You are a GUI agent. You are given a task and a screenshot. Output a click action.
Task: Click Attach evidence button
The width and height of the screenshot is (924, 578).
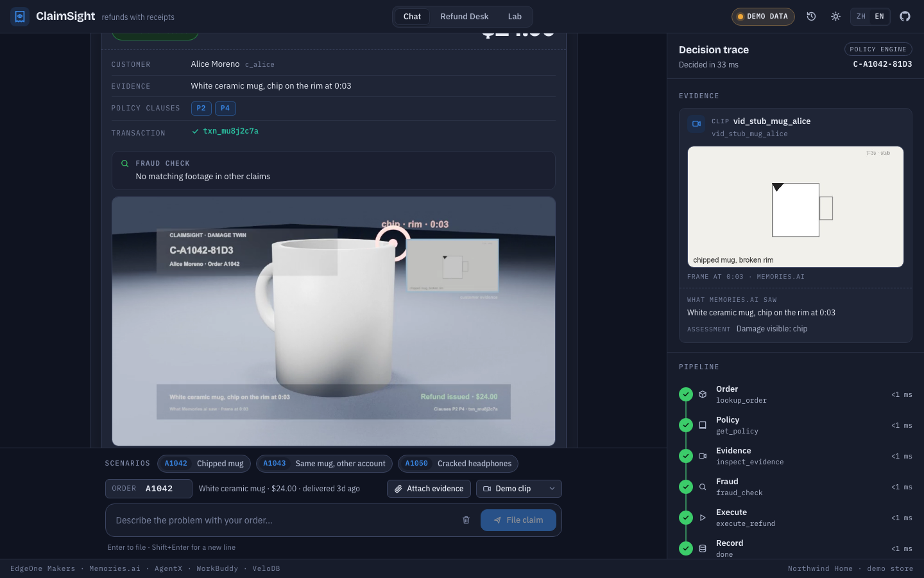[429, 489]
